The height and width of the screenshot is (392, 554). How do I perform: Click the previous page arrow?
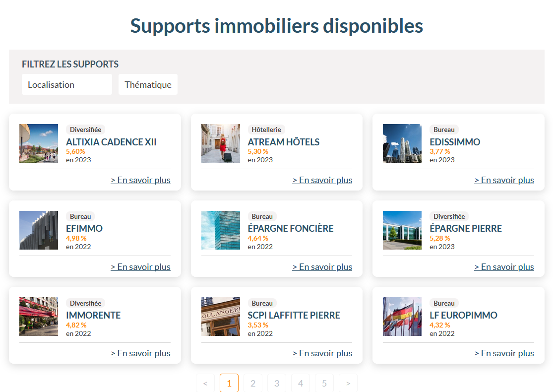tap(205, 383)
